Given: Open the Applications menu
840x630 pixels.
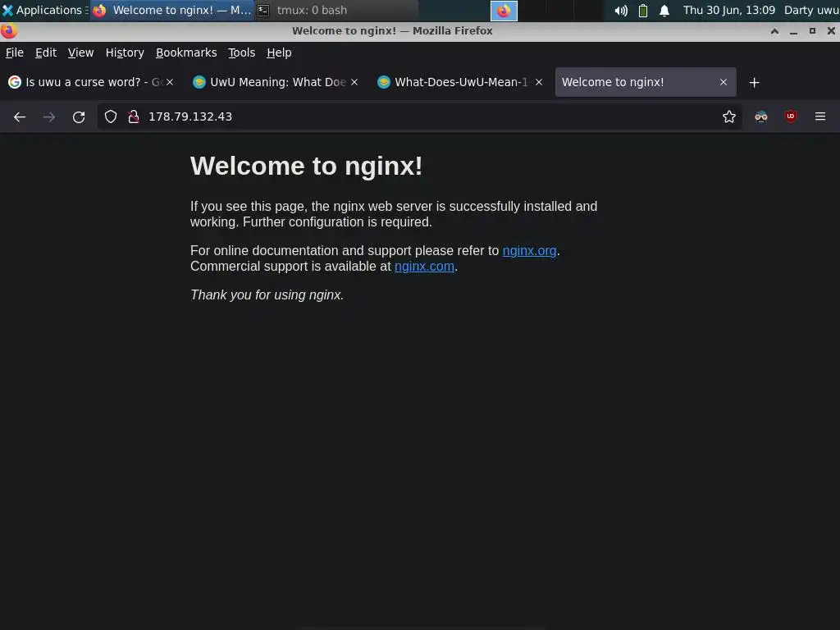Looking at the screenshot, I should tap(44, 10).
